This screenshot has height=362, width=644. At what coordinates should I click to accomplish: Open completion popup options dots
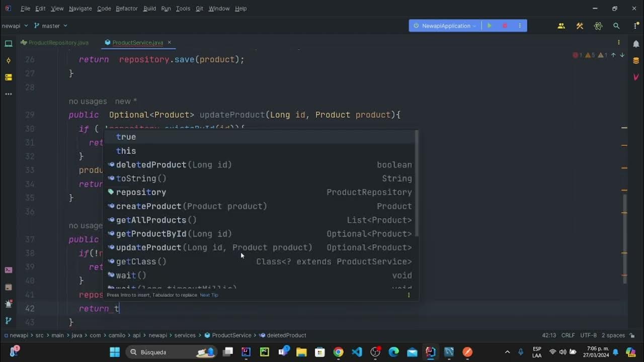coord(409,295)
